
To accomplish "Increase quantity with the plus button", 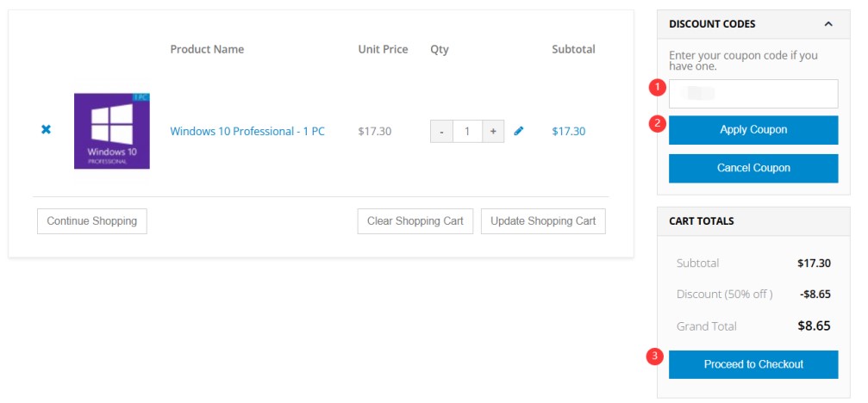I will (x=493, y=132).
